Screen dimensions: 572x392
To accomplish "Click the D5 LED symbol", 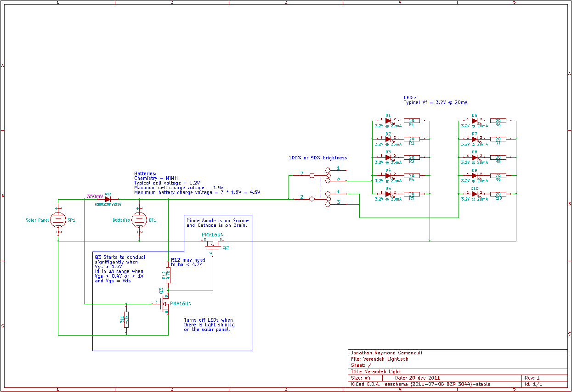I will [x=388, y=194].
